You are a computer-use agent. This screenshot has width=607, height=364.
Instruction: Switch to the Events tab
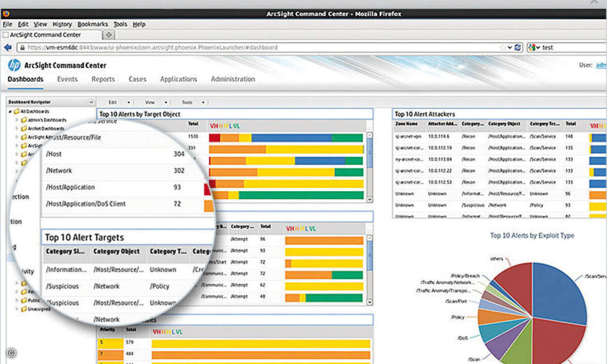67,79
